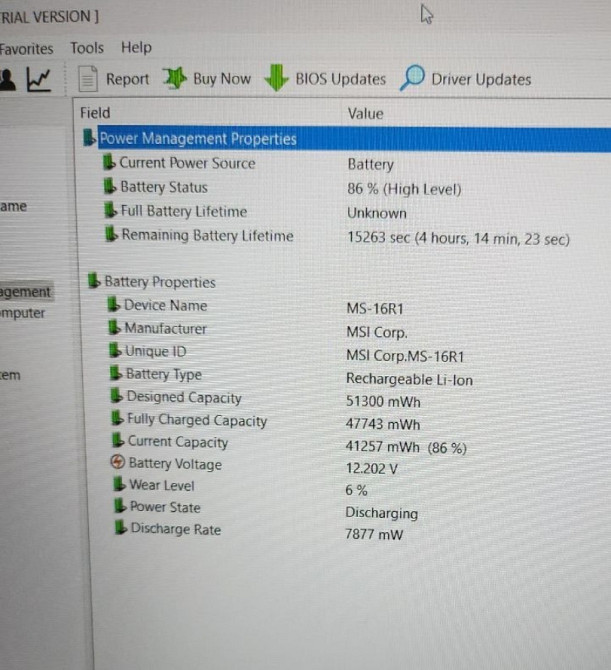
Task: Click the Battery Voltage icon
Action: [x=118, y=463]
